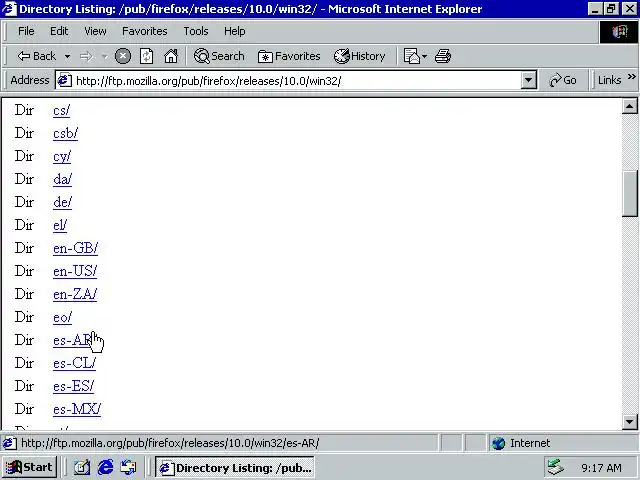Open the en-ZA/ directory link

(x=75, y=294)
